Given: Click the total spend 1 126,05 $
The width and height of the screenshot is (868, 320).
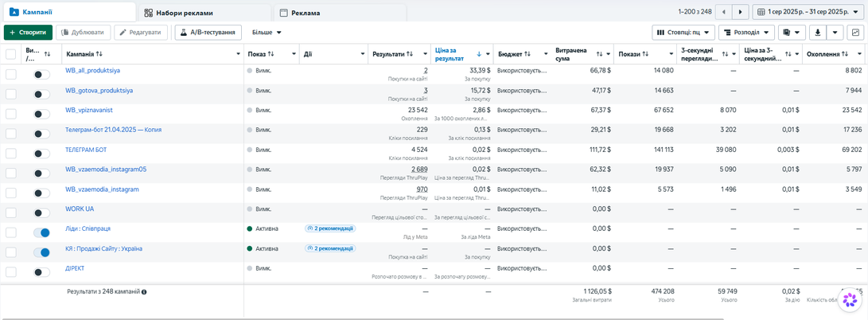Looking at the screenshot, I should pos(597,290).
